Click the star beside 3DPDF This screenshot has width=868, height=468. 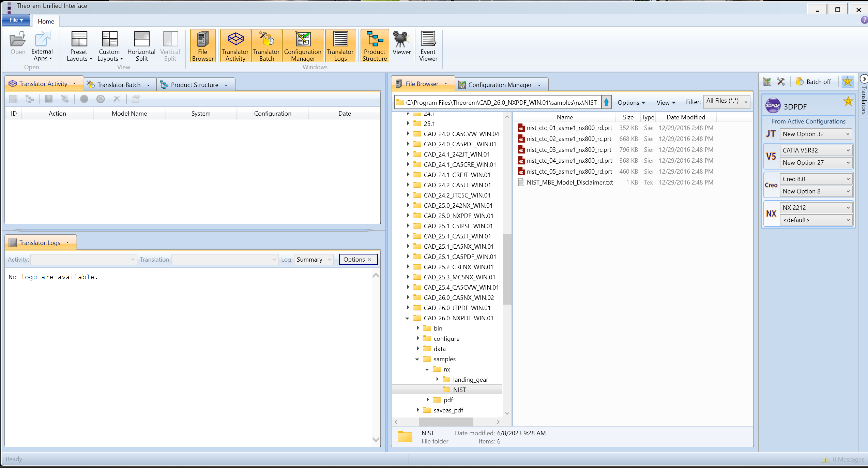848,101
